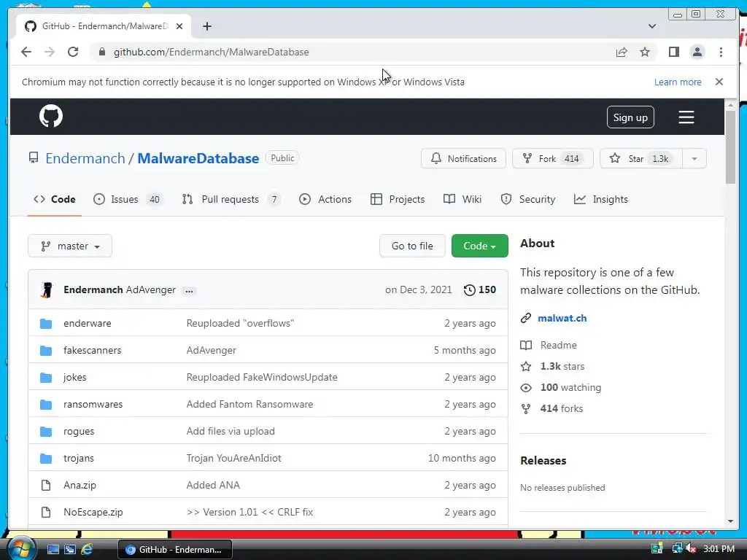The width and height of the screenshot is (747, 560).
Task: Visit the malwat.ch link
Action: [562, 319]
